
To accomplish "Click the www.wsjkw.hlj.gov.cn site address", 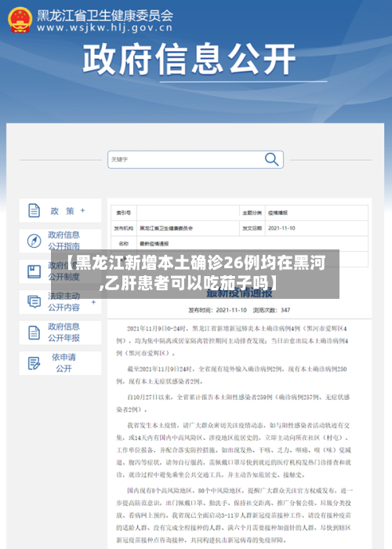I will click(104, 27).
